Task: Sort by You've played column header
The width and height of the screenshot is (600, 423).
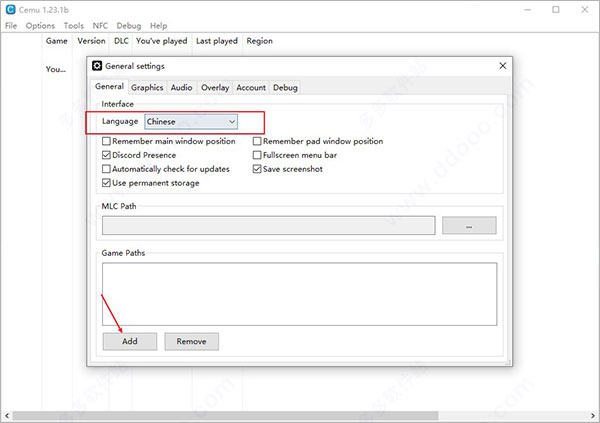Action: [x=162, y=41]
